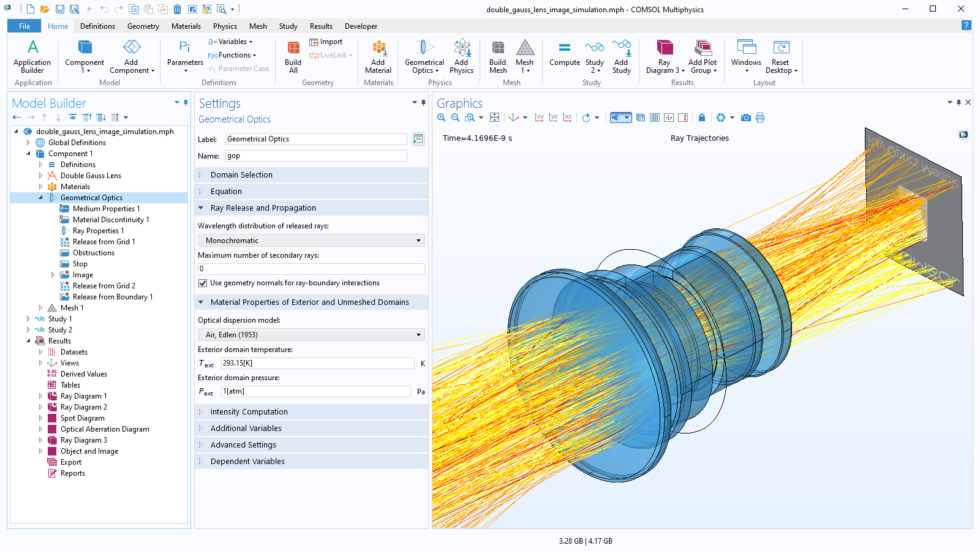Image resolution: width=980 pixels, height=551 pixels.
Task: Switch to the Definitions ribbon tab
Action: [97, 26]
